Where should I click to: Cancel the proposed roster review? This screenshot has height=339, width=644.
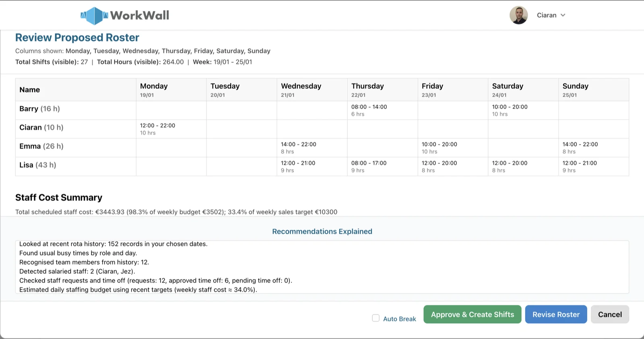pos(610,314)
